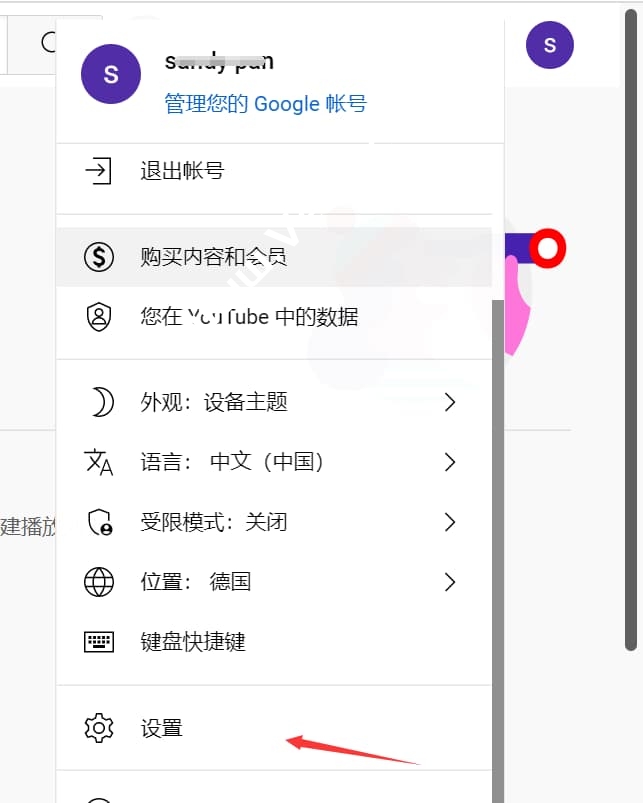The width and height of the screenshot is (643, 803).
Task: Open 受限模式：关闭 option
Action: click(x=274, y=522)
